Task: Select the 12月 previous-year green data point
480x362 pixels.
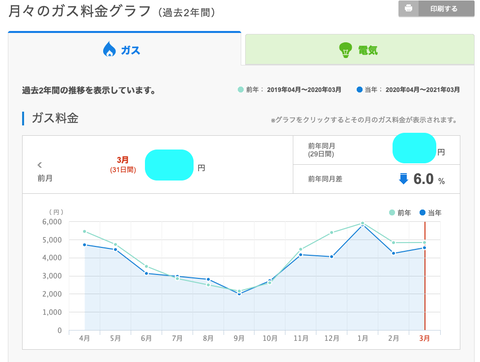Action: pyautogui.click(x=332, y=233)
